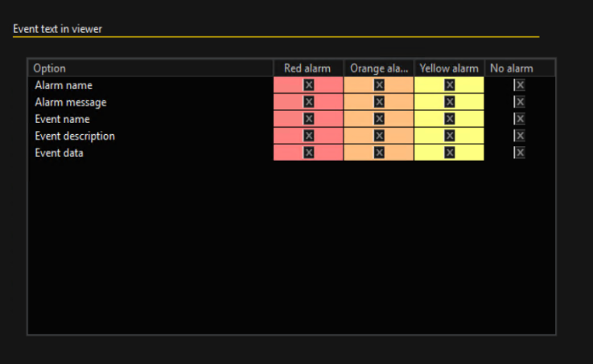Viewport: 593px width, 364px height.
Task: Uncheck Red alarm for Alarm message
Action: pyautogui.click(x=308, y=102)
